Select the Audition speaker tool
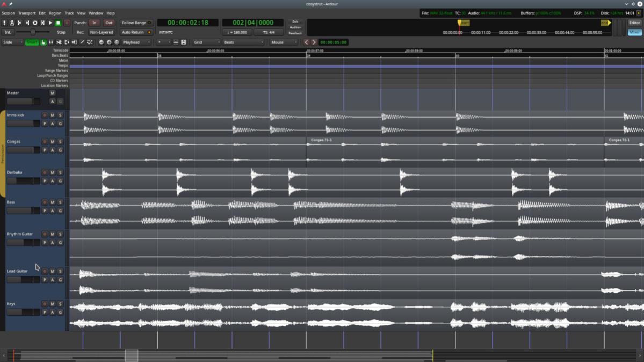The width and height of the screenshot is (644, 362). (74, 42)
